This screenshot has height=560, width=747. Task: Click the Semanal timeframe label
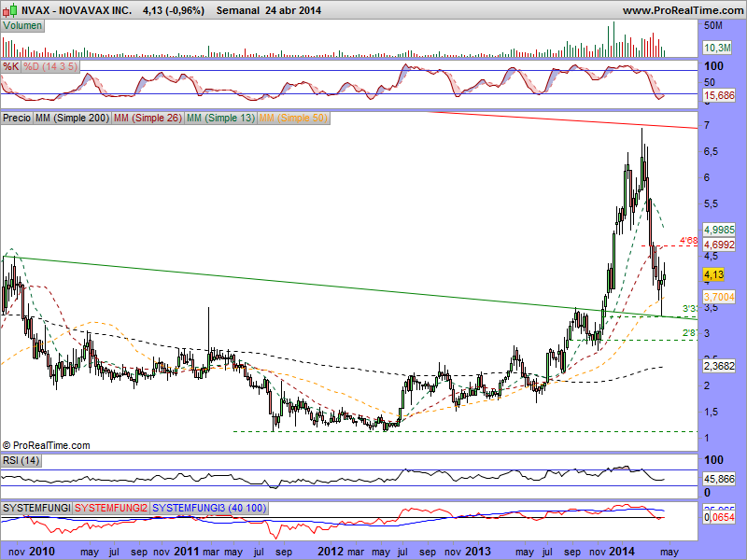tap(238, 10)
